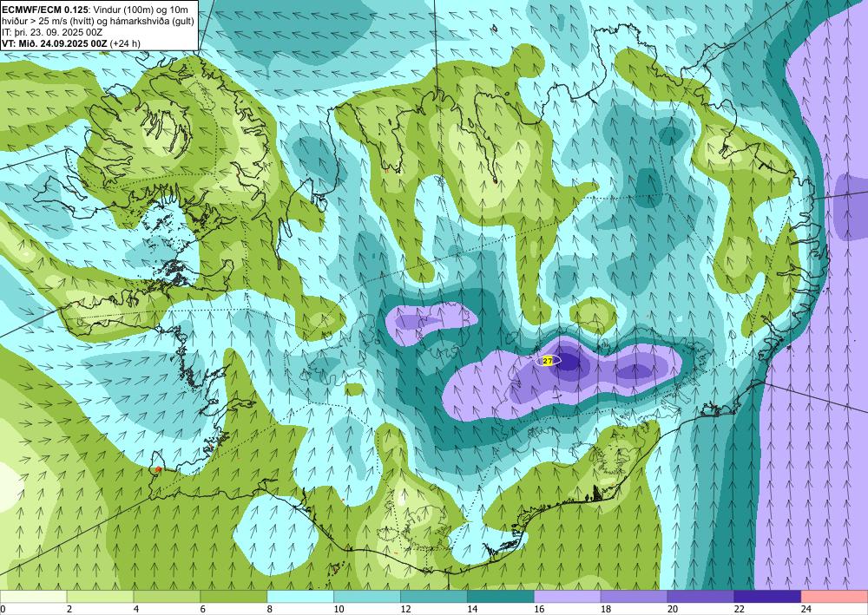868x615 pixels.
Task: Click the legend value '2'
Action: point(69,609)
